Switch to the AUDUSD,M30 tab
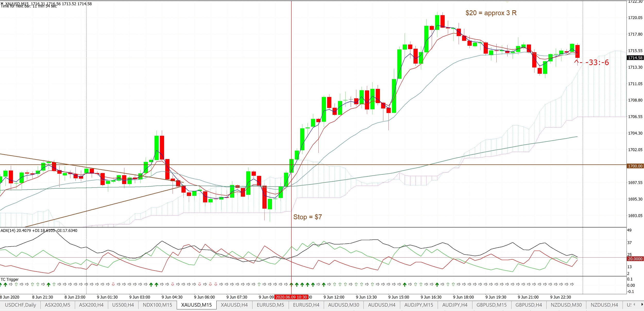 point(343,305)
